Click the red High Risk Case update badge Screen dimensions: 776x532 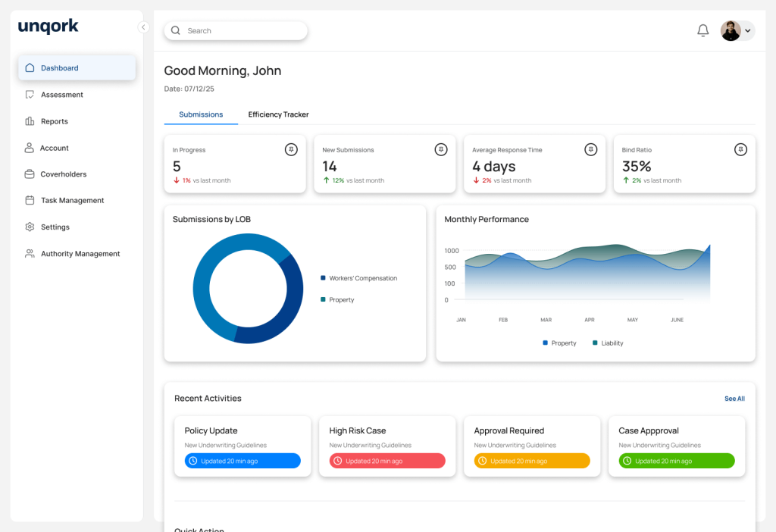click(387, 461)
